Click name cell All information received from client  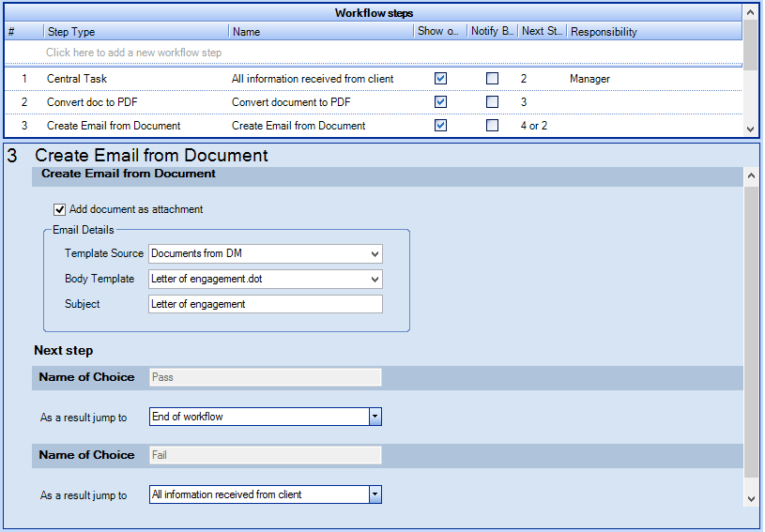pyautogui.click(x=313, y=79)
